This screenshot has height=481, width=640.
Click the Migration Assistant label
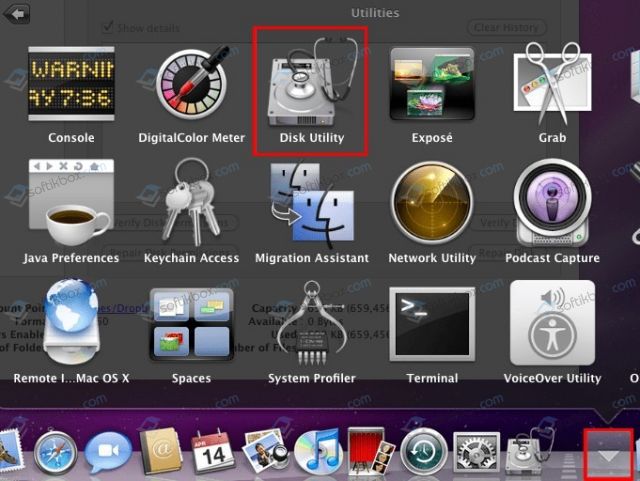coord(312,258)
